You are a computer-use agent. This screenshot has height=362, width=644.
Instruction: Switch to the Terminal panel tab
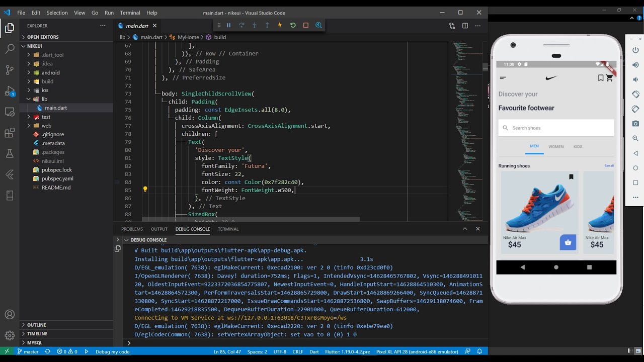tap(228, 229)
